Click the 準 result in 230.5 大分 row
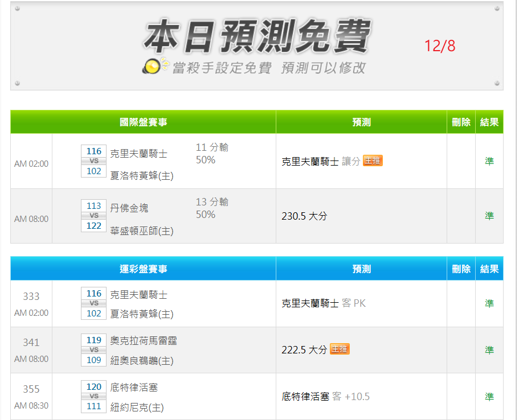The width and height of the screenshot is (519, 420). tap(489, 216)
